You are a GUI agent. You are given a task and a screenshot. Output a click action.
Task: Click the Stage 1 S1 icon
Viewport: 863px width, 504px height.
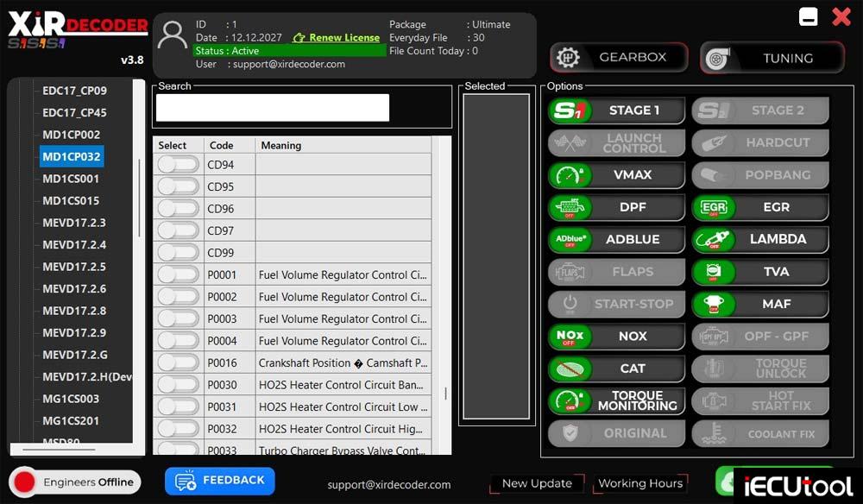click(570, 110)
